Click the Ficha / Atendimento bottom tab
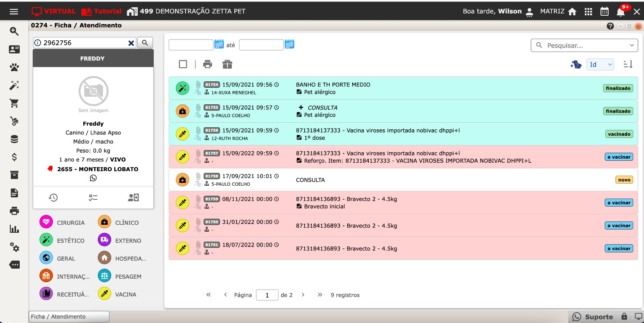This screenshot has height=323, width=644. [69, 317]
